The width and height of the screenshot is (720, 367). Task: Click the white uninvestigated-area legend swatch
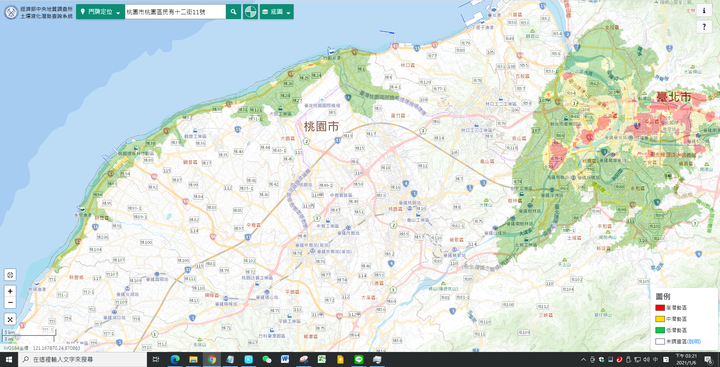coord(660,341)
